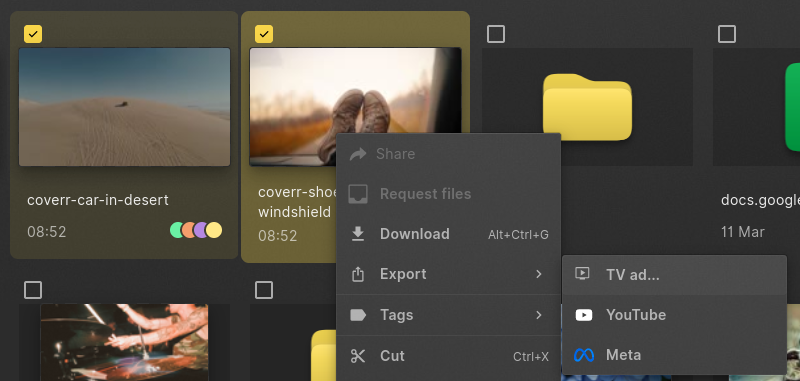Click 08:52 under coverr-car-in-desert
The width and height of the screenshot is (800, 381).
click(46, 232)
